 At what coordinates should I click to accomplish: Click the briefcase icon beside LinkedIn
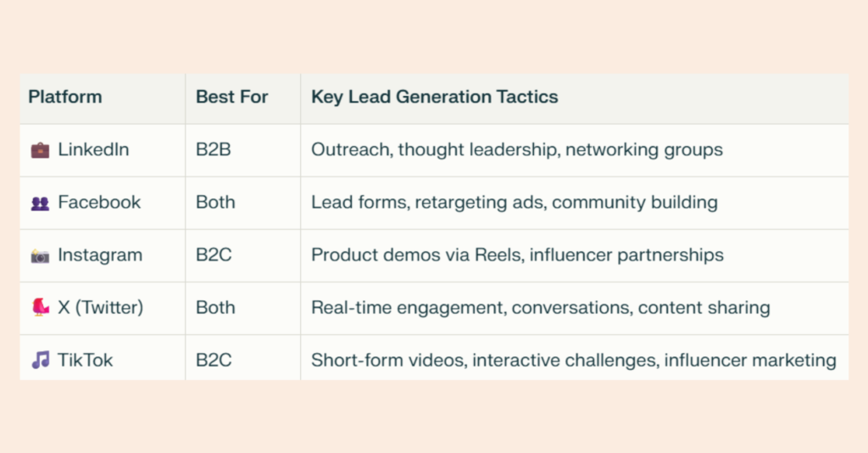click(x=40, y=150)
